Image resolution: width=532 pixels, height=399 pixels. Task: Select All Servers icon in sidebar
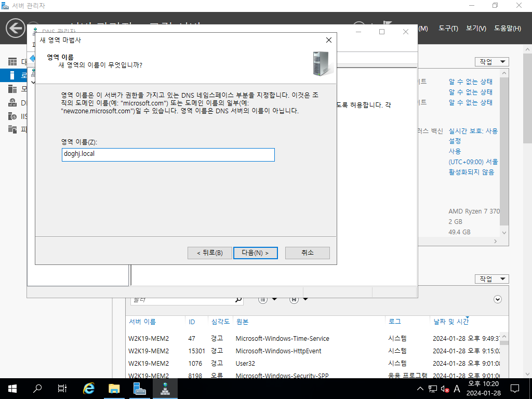coord(12,89)
